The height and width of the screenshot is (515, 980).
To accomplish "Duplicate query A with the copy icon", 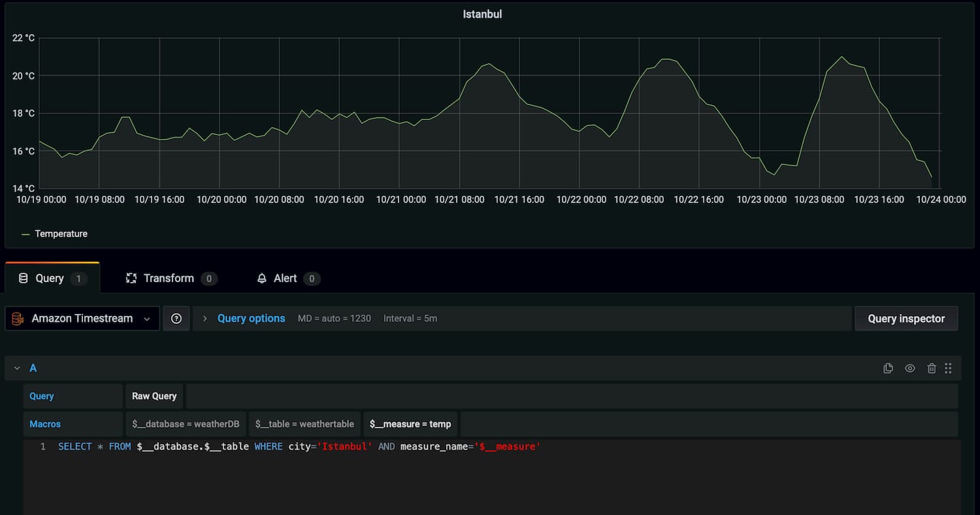I will pos(888,368).
